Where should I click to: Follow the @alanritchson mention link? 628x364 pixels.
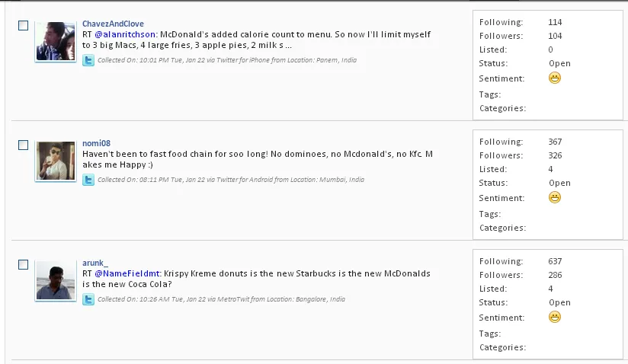tap(125, 34)
